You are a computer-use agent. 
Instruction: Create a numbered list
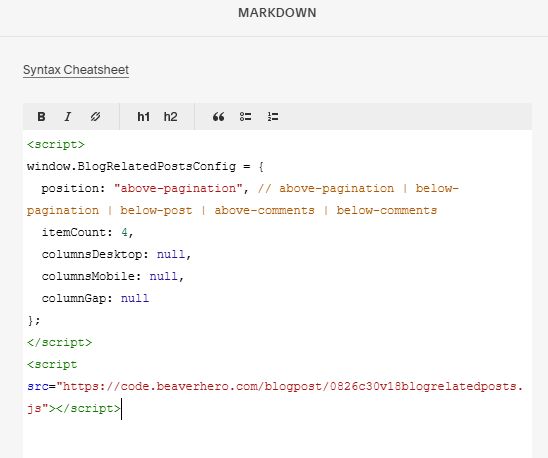[273, 116]
